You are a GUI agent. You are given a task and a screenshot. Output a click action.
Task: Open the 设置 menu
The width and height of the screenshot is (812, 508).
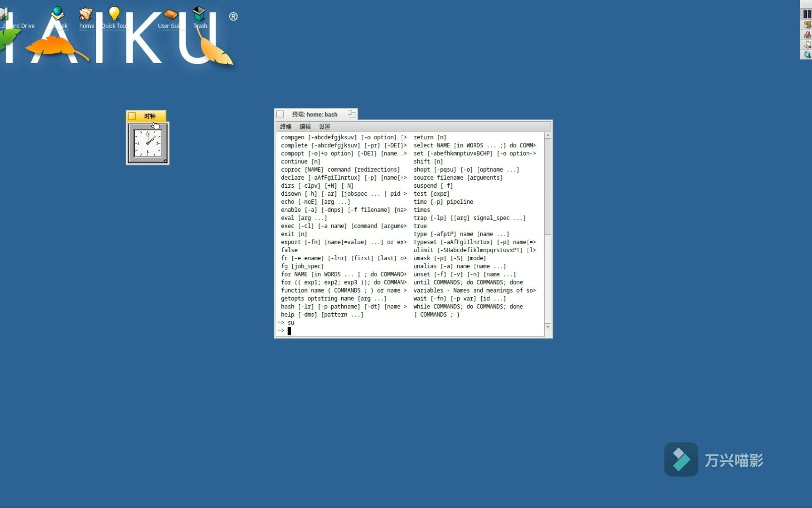click(x=324, y=127)
